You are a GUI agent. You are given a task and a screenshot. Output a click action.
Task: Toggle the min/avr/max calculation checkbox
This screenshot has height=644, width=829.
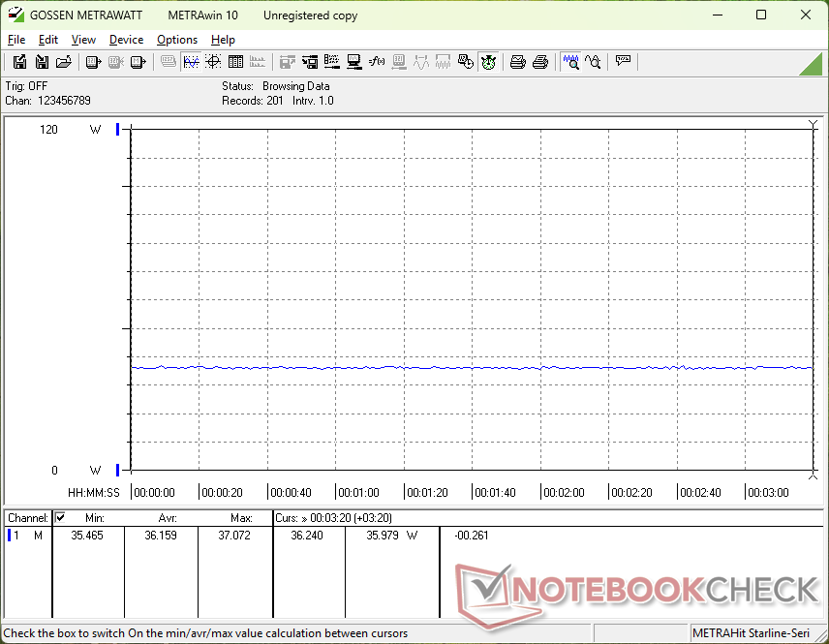tap(60, 517)
